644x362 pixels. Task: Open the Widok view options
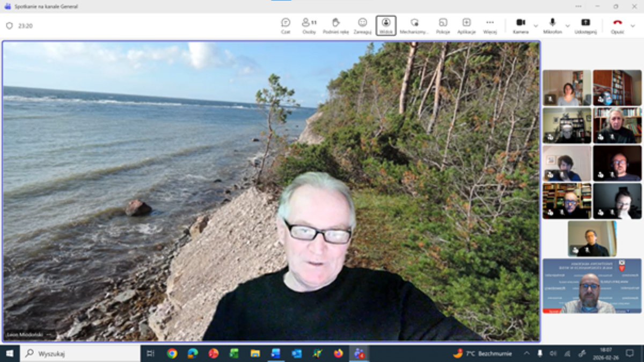[386, 25]
